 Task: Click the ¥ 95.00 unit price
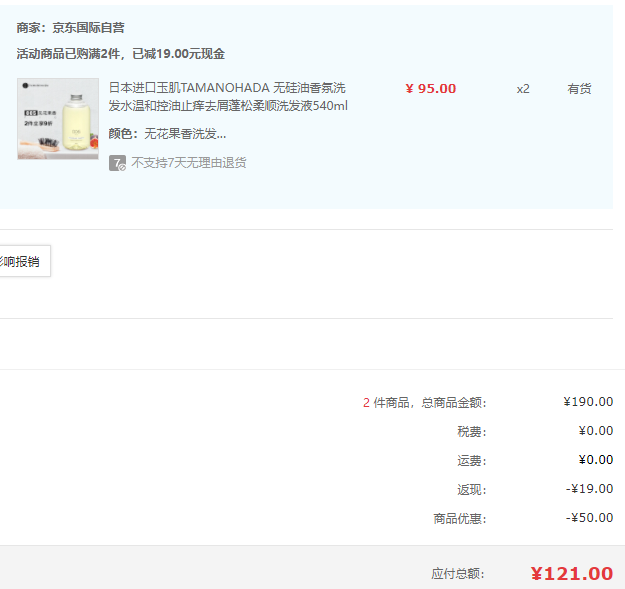click(x=431, y=88)
